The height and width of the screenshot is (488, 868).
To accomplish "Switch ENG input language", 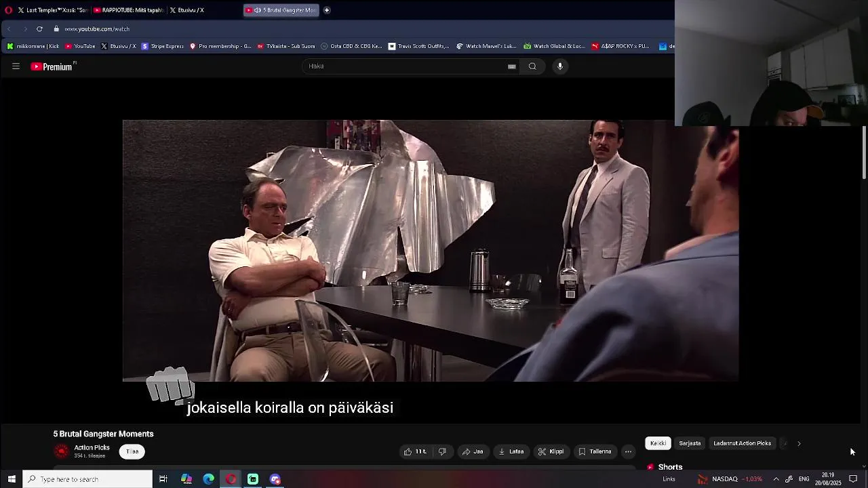I will tap(804, 479).
